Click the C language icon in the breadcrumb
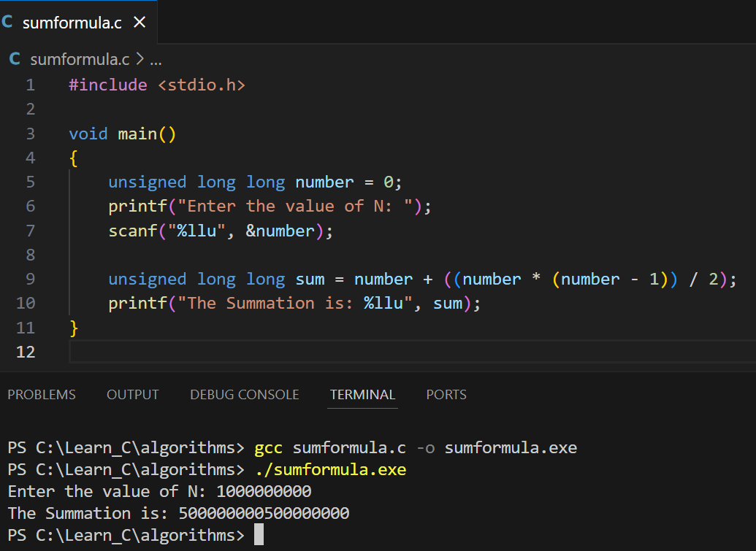The height and width of the screenshot is (551, 756). point(15,59)
